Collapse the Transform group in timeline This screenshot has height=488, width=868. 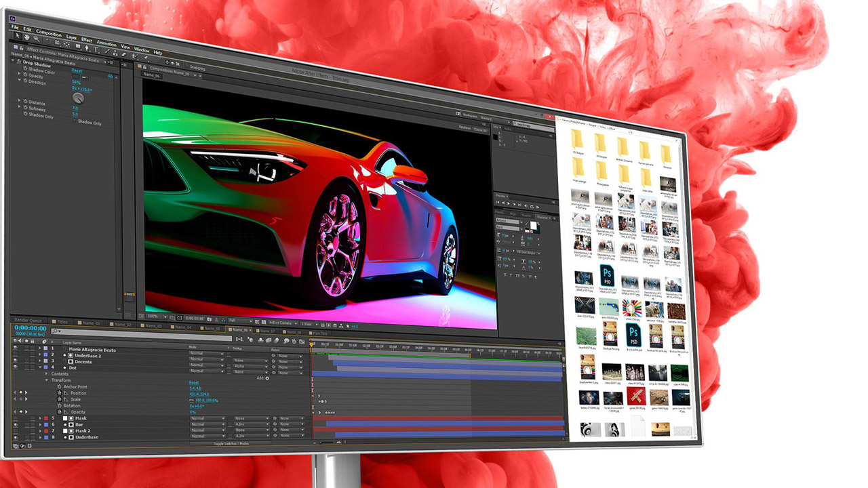(46, 380)
